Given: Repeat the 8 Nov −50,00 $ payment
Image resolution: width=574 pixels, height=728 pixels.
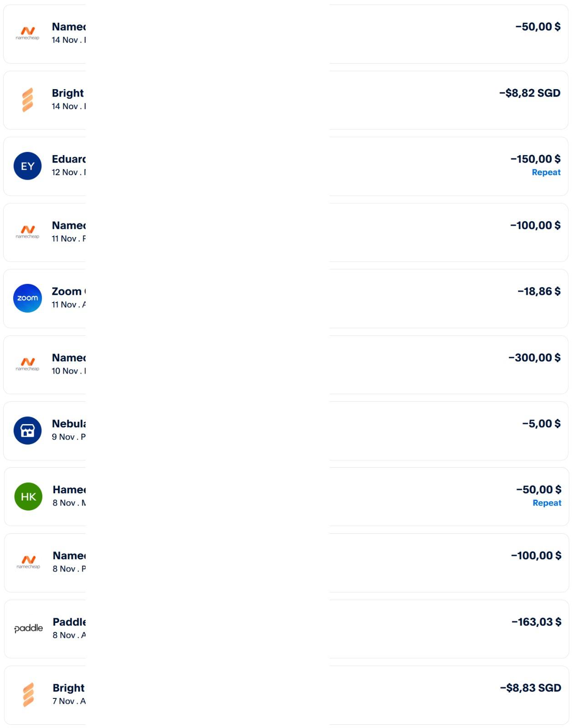Looking at the screenshot, I should pos(547,503).
